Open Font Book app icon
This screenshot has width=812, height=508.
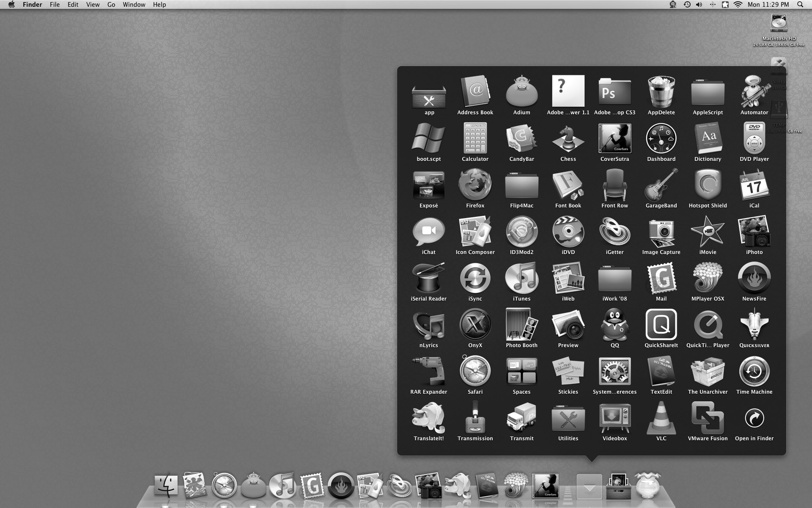tap(568, 185)
